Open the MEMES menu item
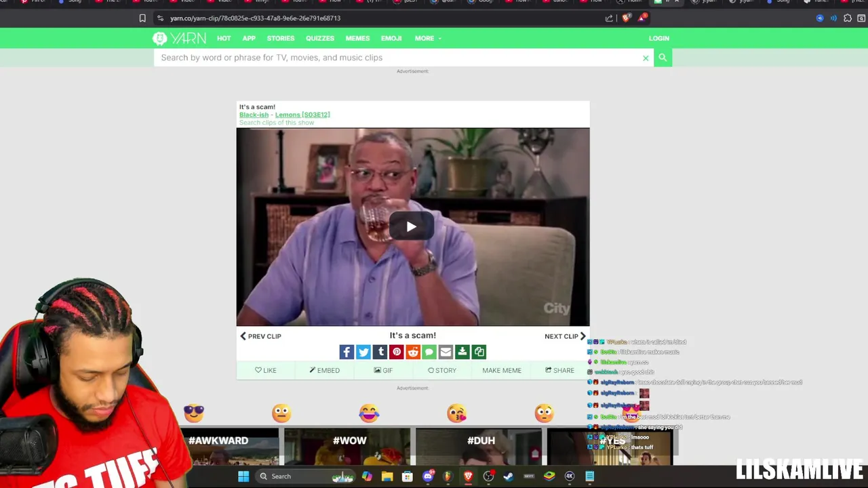Viewport: 868px width, 488px height. [x=357, y=39]
